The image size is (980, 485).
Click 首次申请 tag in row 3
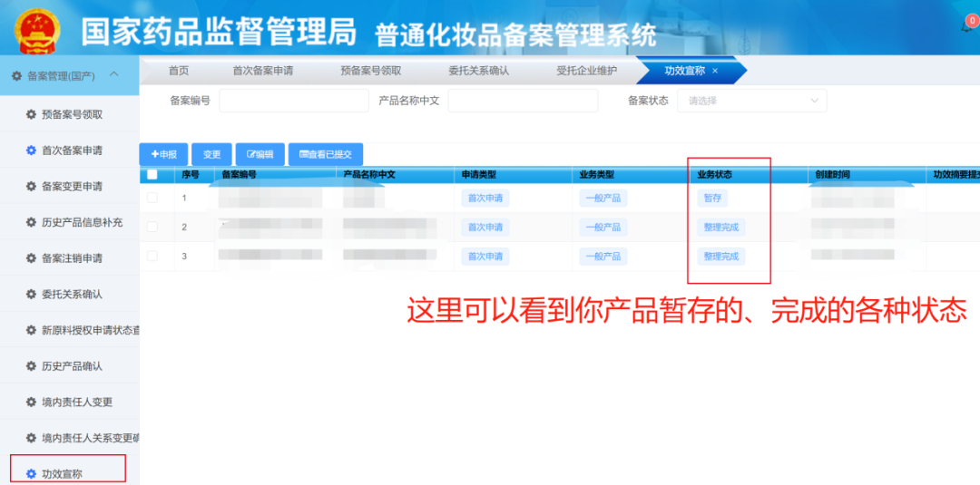pyautogui.click(x=485, y=256)
